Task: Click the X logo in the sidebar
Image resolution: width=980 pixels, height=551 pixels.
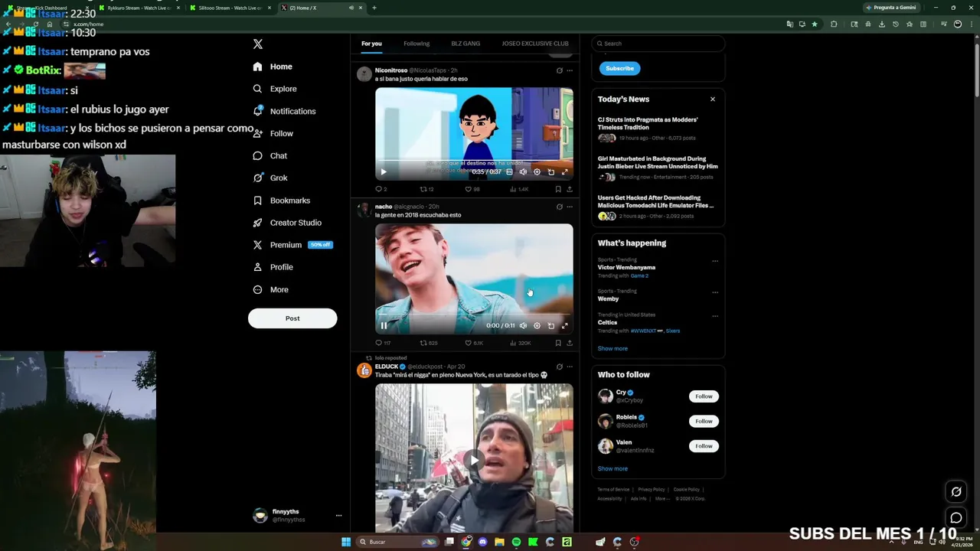Action: pos(258,44)
